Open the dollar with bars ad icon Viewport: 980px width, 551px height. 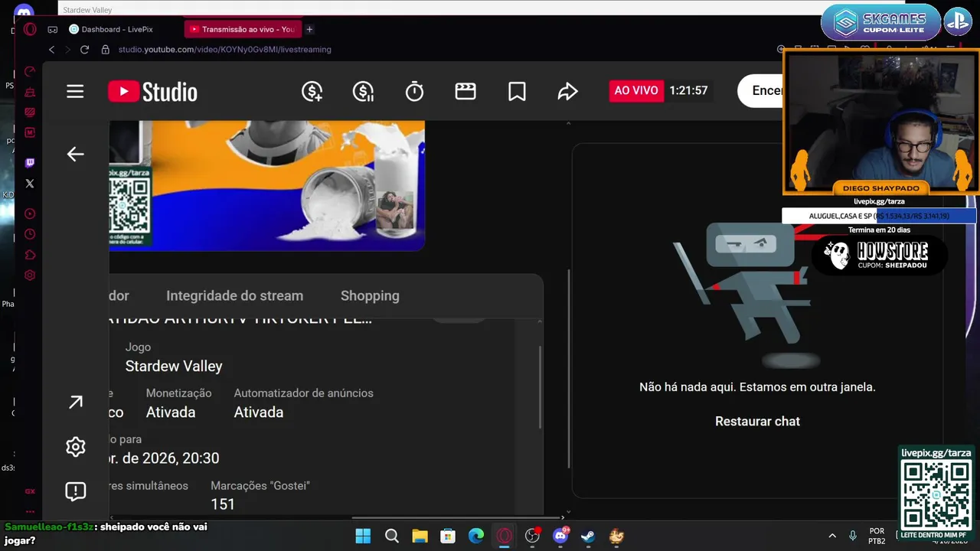click(364, 92)
